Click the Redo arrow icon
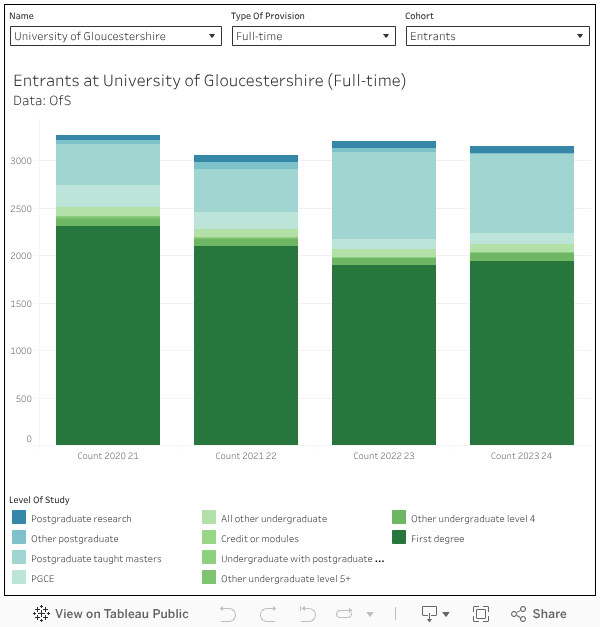 point(268,614)
